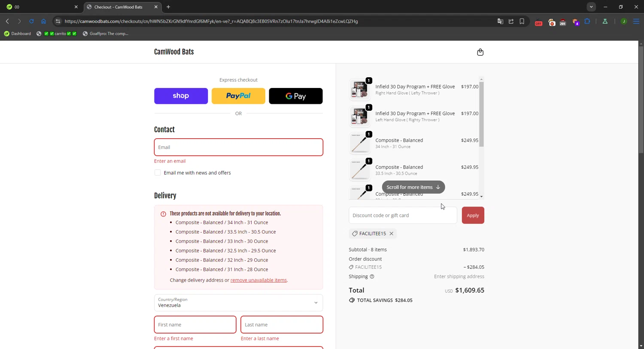The width and height of the screenshot is (644, 349).
Task: Click the 'TOTAL SAVINGS $284.05' text
Action: (x=385, y=300)
